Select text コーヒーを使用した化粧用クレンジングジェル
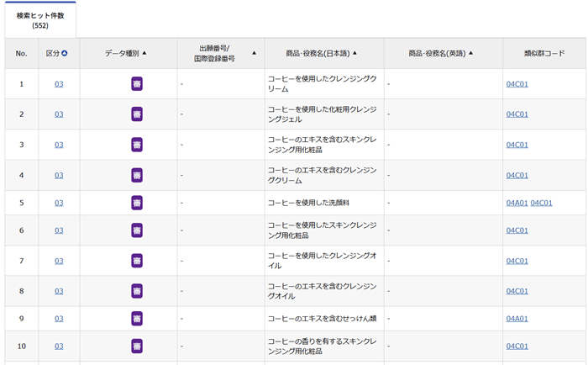 tap(322, 114)
